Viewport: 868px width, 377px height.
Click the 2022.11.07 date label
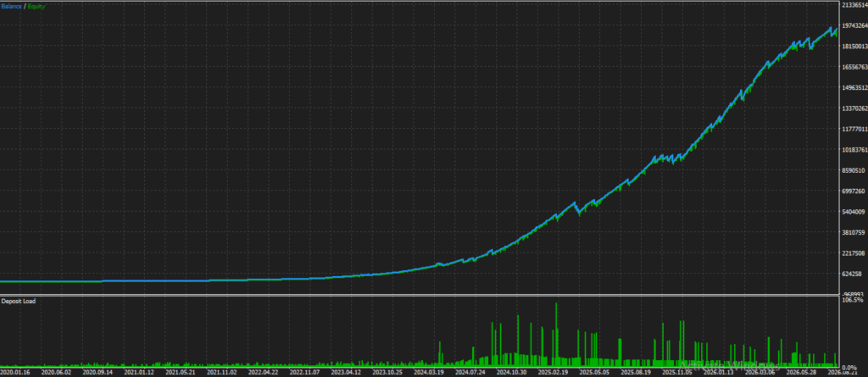pyautogui.click(x=304, y=373)
